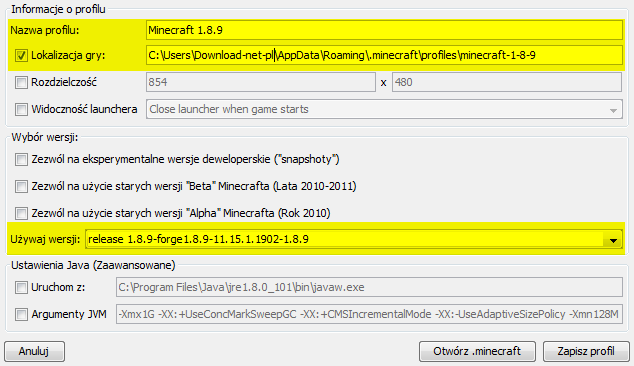Click the Wybór wersji heading

tap(44, 138)
